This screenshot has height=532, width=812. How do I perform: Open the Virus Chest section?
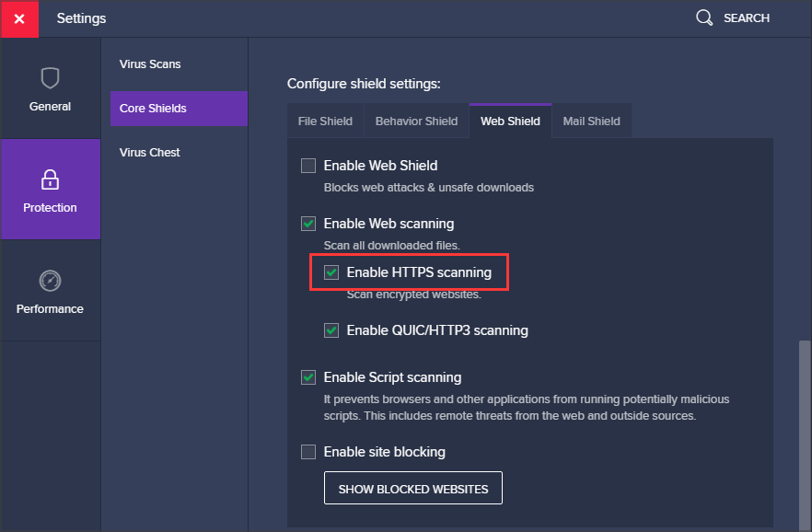point(150,153)
